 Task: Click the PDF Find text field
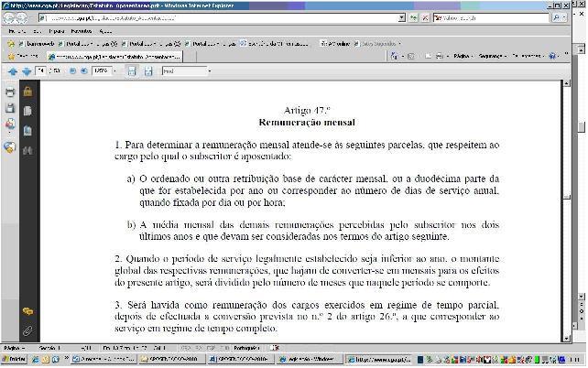pos(184,70)
